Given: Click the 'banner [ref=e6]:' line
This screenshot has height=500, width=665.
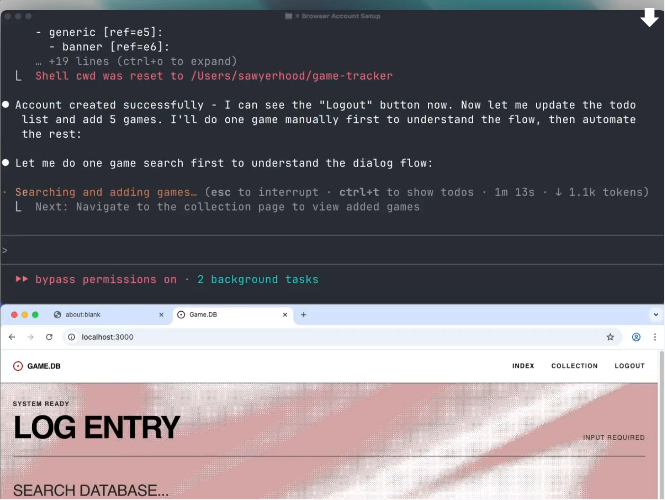Looking at the screenshot, I should click(109, 47).
